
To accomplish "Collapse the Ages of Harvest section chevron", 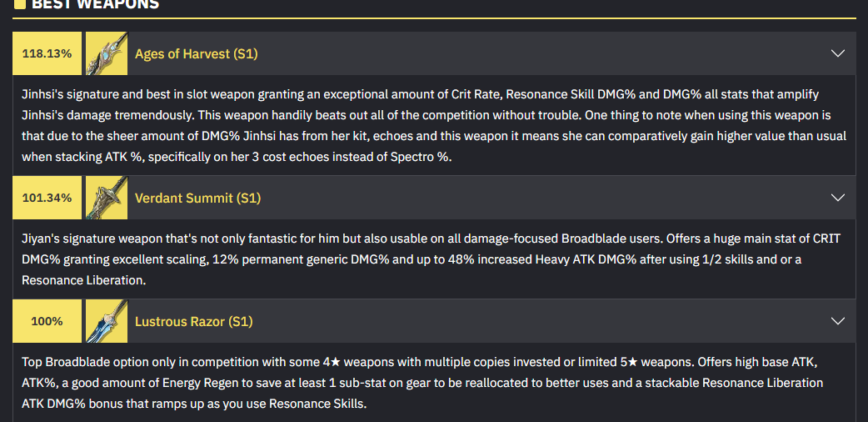I will coord(837,53).
